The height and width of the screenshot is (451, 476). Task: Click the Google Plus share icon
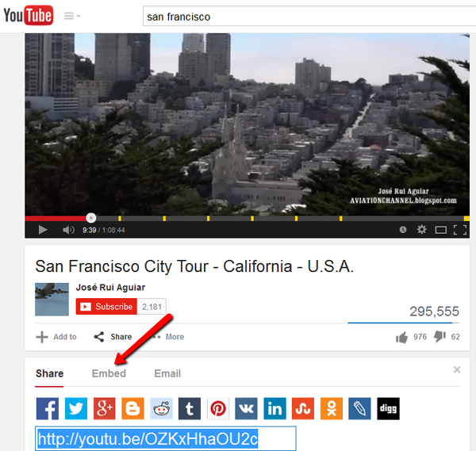[105, 408]
